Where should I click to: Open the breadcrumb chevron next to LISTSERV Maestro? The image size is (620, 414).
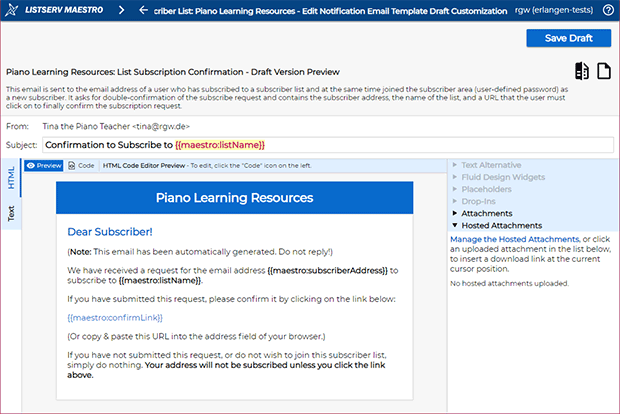pos(121,10)
